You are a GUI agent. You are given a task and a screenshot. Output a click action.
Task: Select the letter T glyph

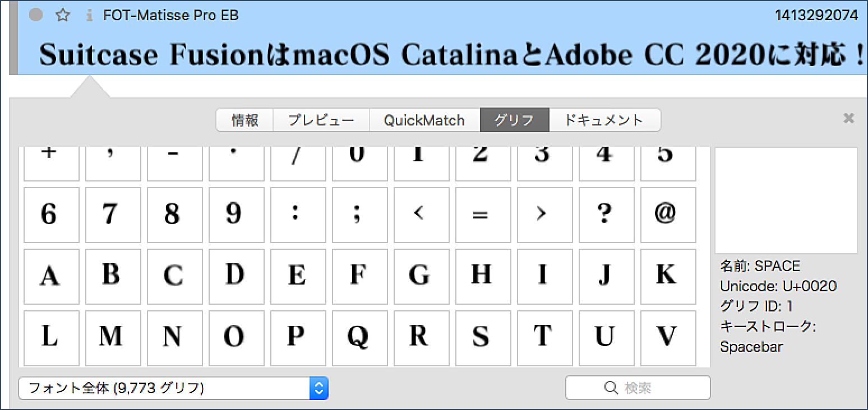(545, 338)
